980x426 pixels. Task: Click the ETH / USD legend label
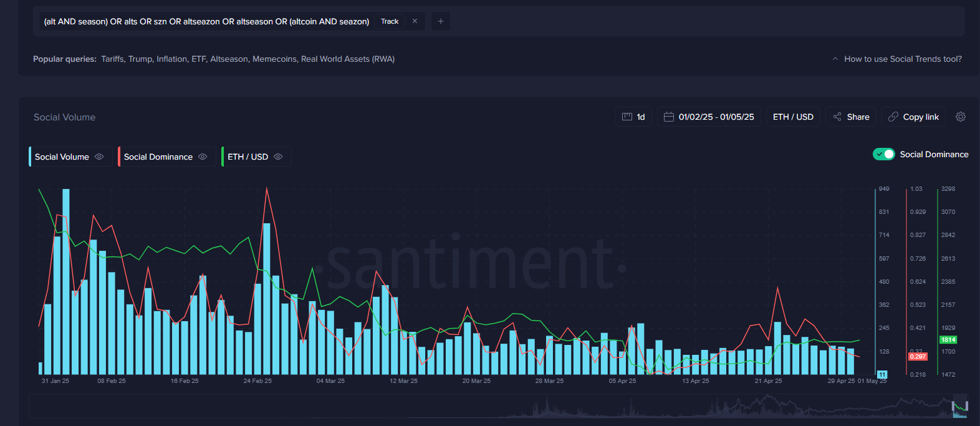tap(247, 157)
